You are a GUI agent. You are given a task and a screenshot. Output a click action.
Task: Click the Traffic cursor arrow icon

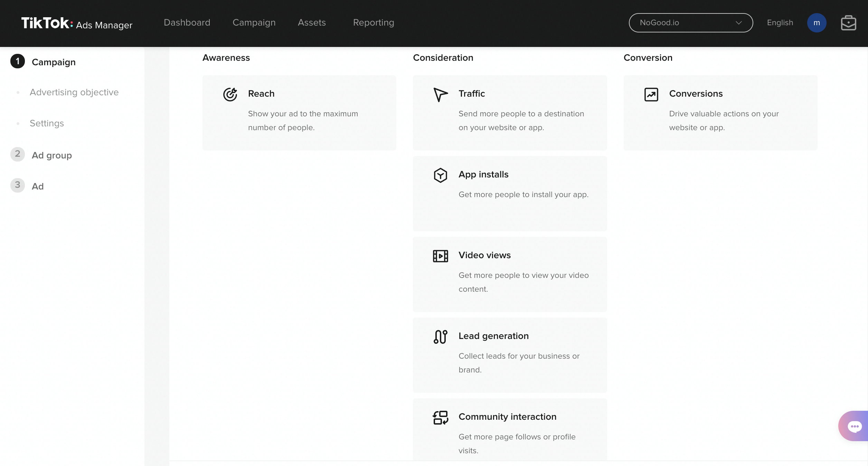(x=441, y=94)
